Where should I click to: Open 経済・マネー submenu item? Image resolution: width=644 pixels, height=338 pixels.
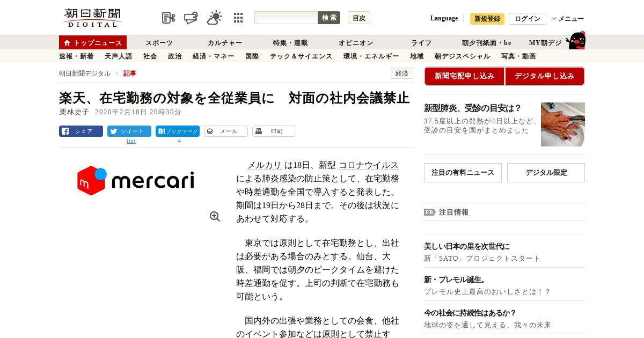(x=213, y=56)
